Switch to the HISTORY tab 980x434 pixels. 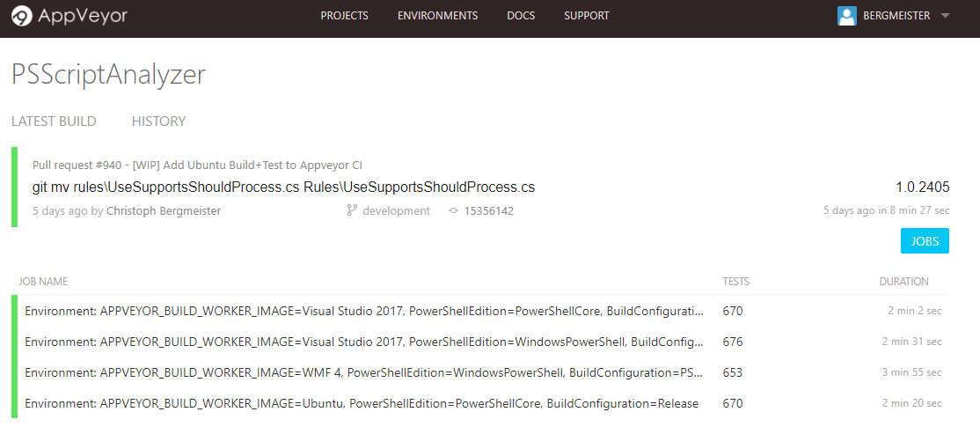(x=158, y=121)
